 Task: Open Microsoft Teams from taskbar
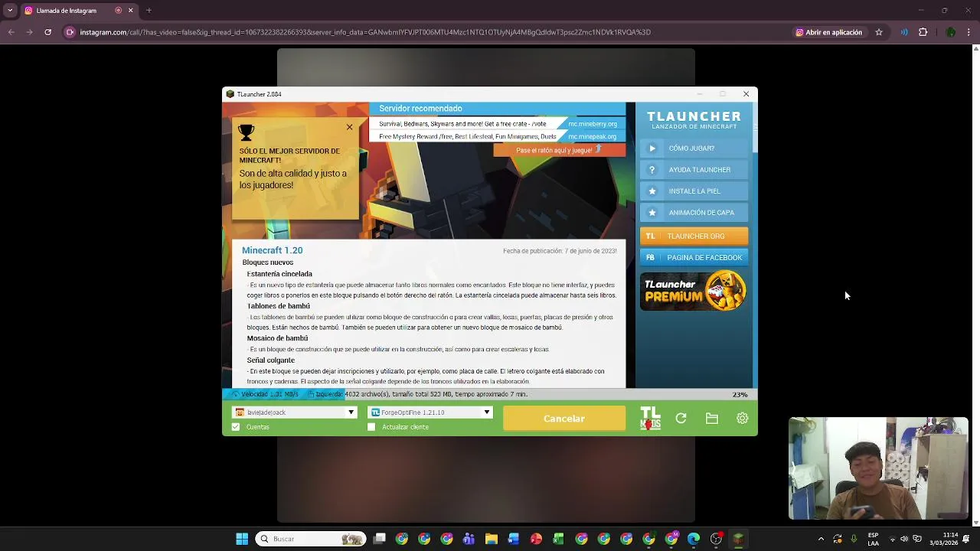469,539
